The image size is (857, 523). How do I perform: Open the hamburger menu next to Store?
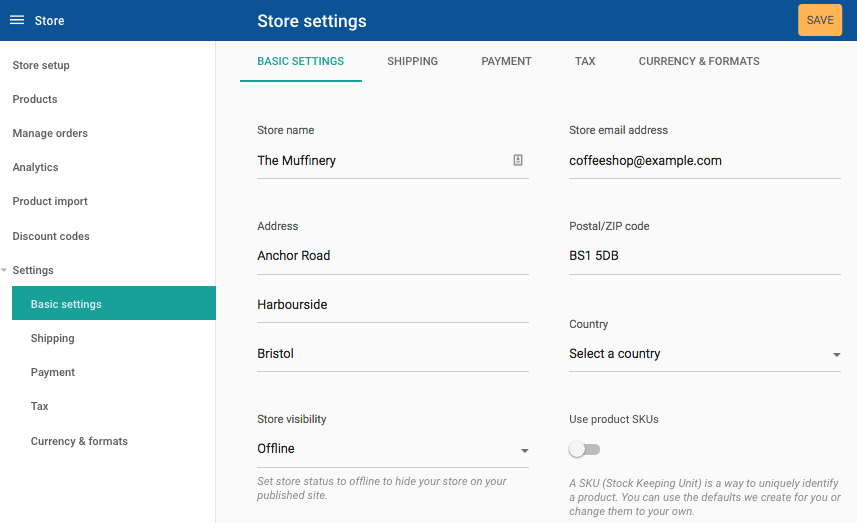point(17,20)
